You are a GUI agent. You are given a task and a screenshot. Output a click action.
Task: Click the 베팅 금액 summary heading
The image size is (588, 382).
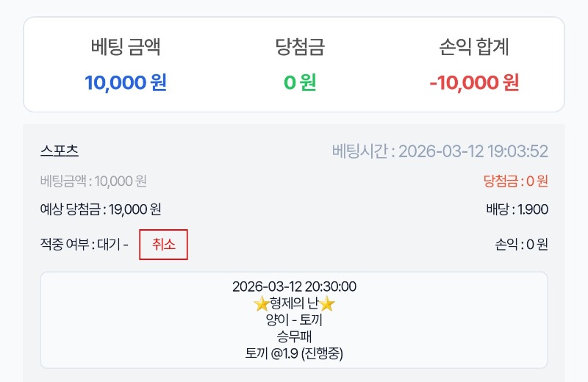pyautogui.click(x=126, y=48)
